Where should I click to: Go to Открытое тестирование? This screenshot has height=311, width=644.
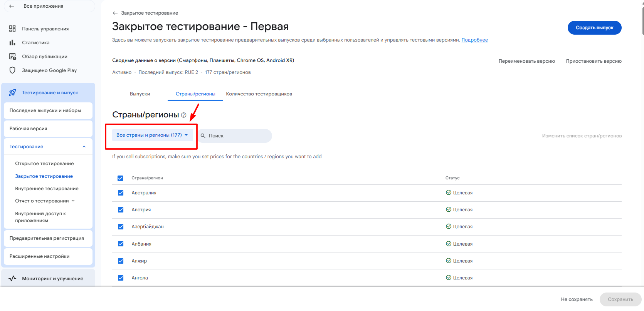point(44,164)
